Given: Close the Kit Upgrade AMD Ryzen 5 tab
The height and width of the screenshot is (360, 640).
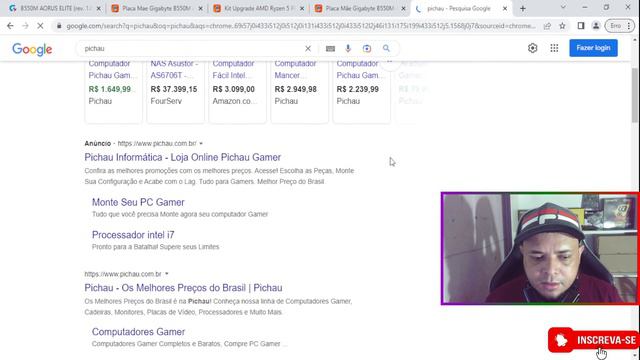Looking at the screenshot, I should (x=302, y=8).
